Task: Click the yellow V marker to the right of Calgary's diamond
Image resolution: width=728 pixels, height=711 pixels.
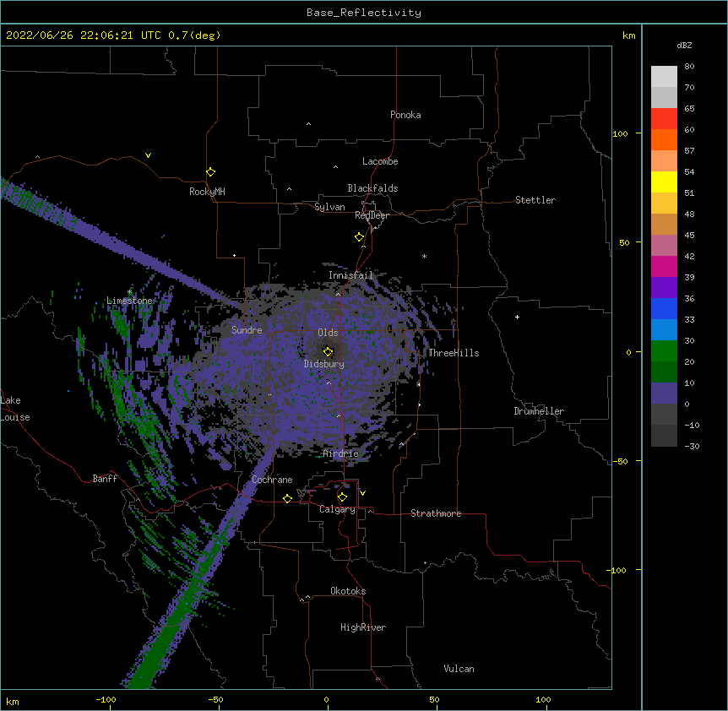Action: [362, 493]
